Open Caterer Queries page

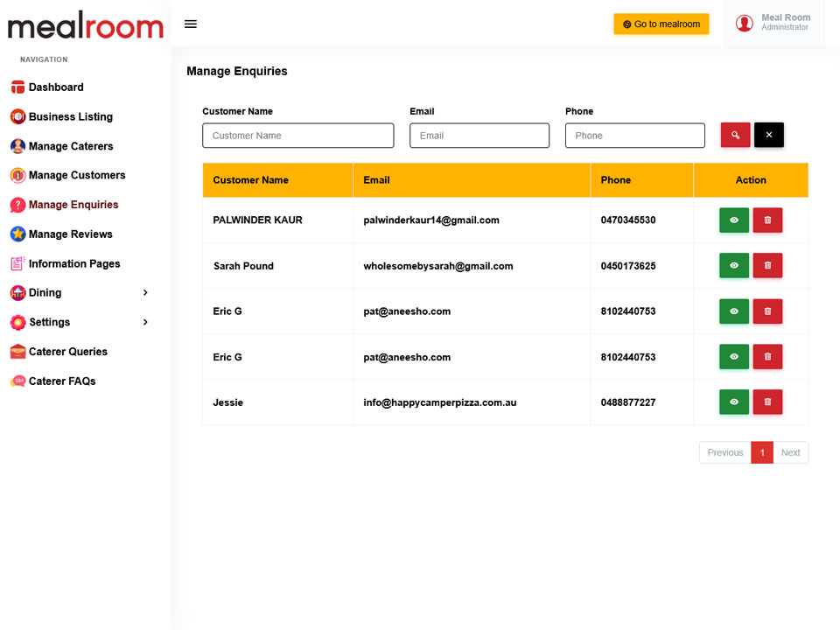[68, 352]
